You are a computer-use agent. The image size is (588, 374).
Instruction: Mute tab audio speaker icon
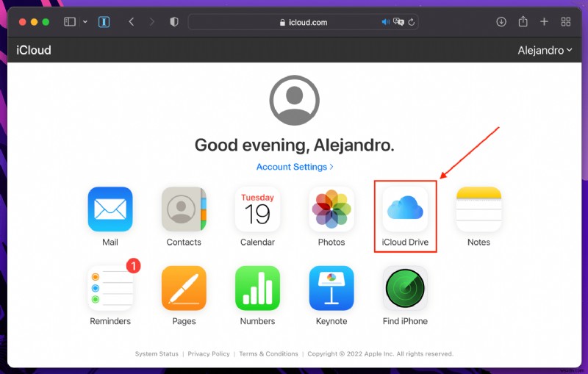(385, 22)
